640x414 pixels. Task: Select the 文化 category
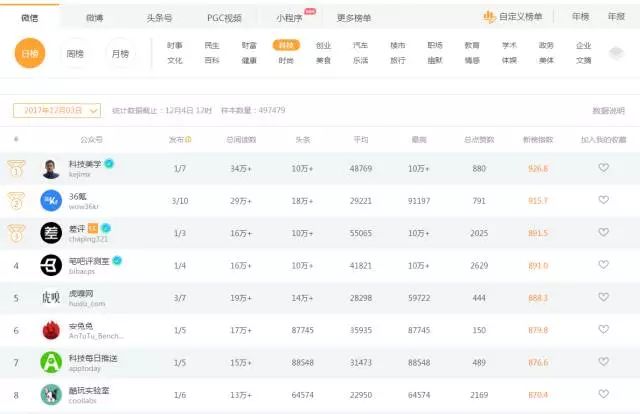pyautogui.click(x=175, y=60)
